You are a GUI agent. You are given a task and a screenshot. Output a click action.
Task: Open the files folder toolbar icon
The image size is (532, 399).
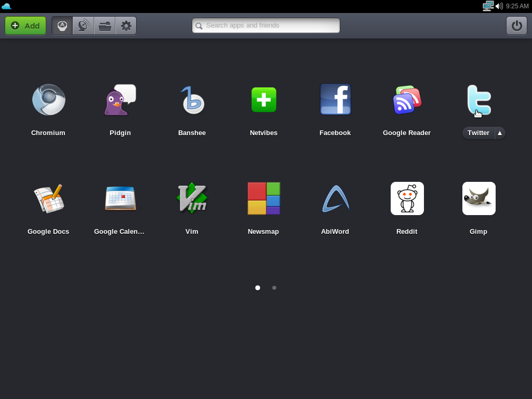pyautogui.click(x=105, y=26)
